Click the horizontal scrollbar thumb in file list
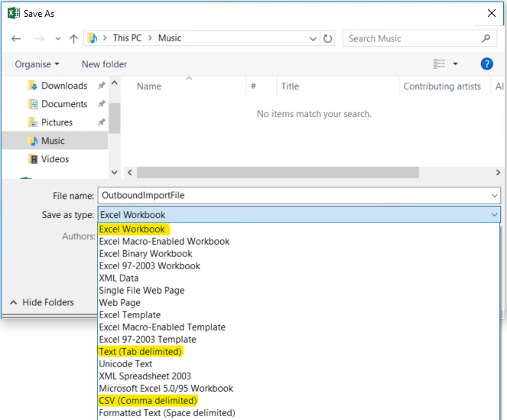The width and height of the screenshot is (507, 420). click(x=278, y=172)
